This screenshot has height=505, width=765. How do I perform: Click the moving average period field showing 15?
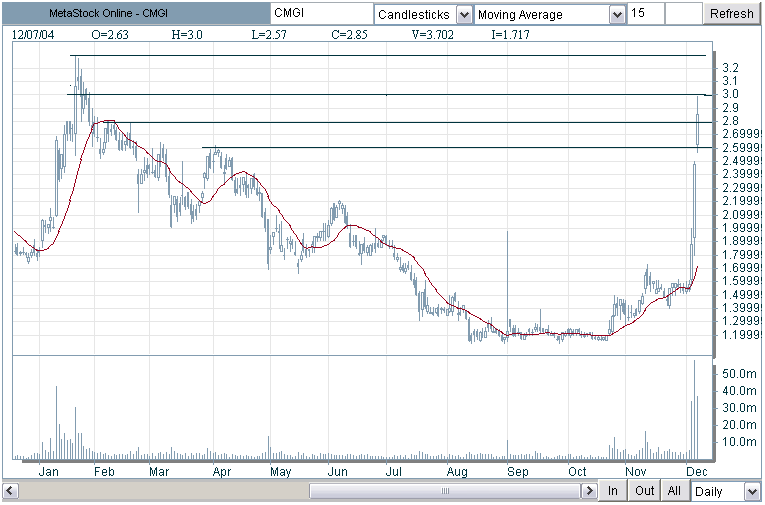point(645,14)
